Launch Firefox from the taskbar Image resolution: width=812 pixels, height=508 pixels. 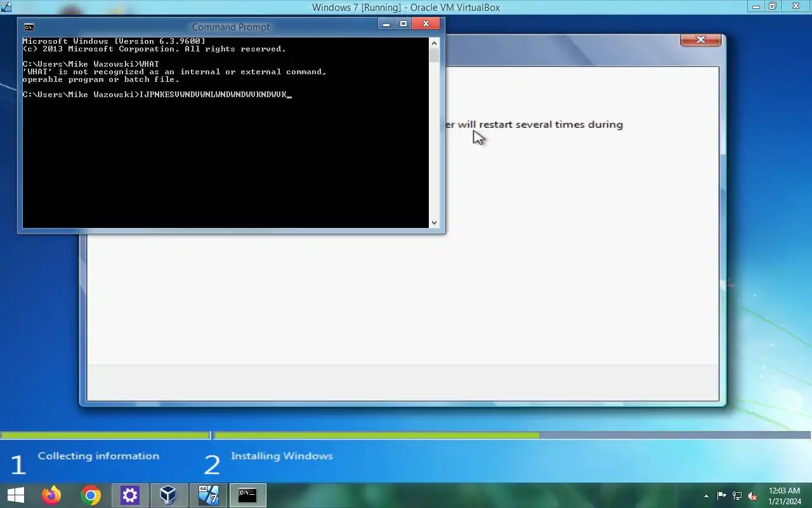(51, 495)
